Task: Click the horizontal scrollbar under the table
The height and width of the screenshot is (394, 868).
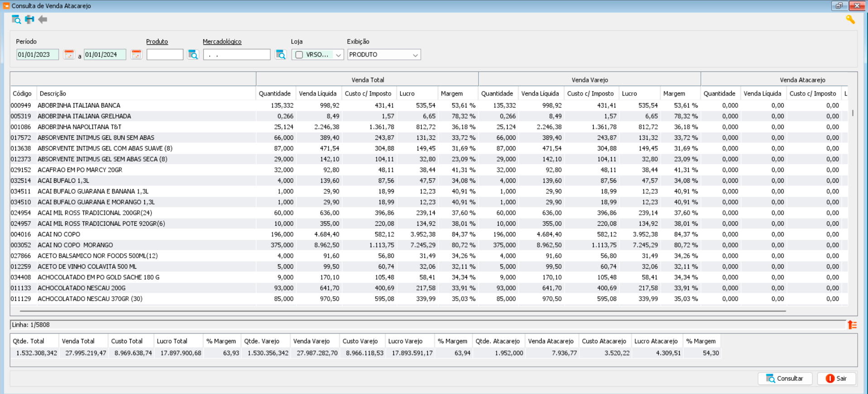Action: [x=403, y=311]
